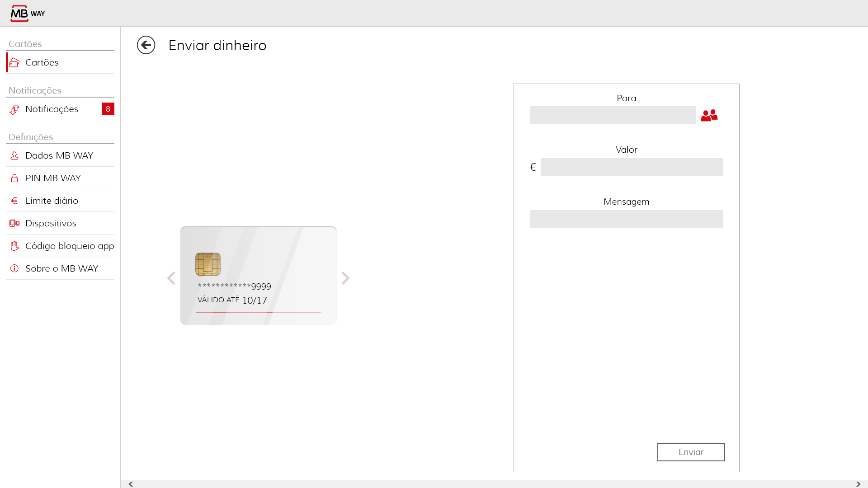Click the Código bloqueio app hand icon
The image size is (868, 488).
click(14, 246)
